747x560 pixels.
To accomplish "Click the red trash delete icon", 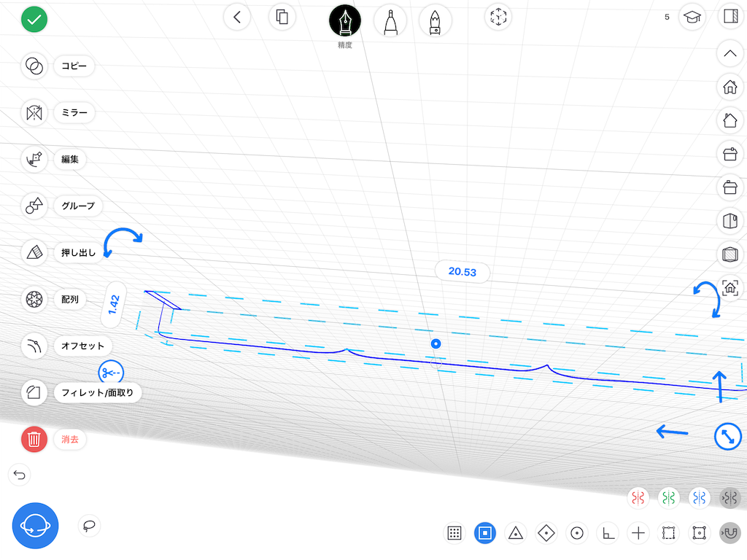I will 34,439.
